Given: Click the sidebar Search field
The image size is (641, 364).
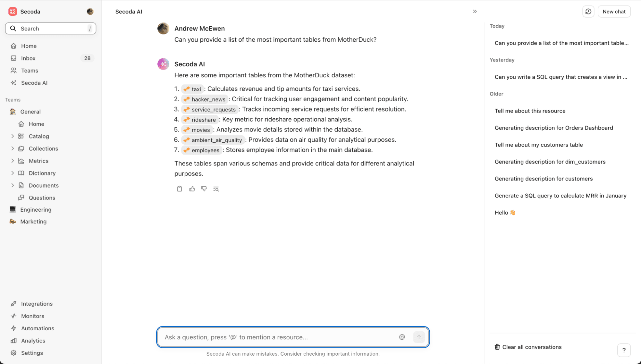Looking at the screenshot, I should [51, 29].
